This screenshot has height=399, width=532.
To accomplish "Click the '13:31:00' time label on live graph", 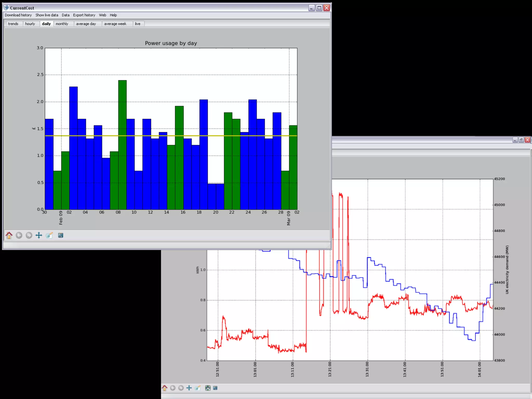I will coord(367,369).
